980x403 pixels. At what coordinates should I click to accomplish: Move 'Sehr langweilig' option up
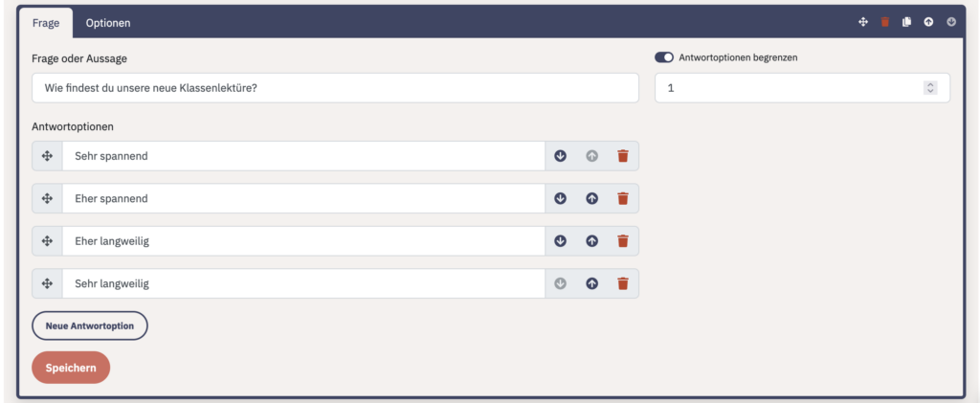[591, 283]
